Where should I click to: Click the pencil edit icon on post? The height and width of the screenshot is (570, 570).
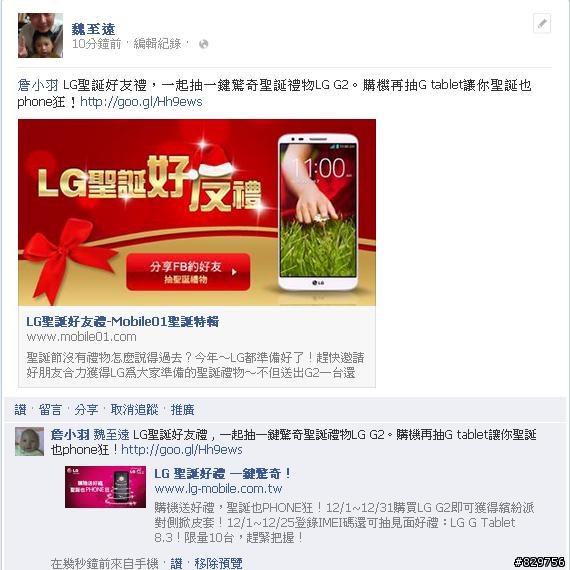point(542,24)
